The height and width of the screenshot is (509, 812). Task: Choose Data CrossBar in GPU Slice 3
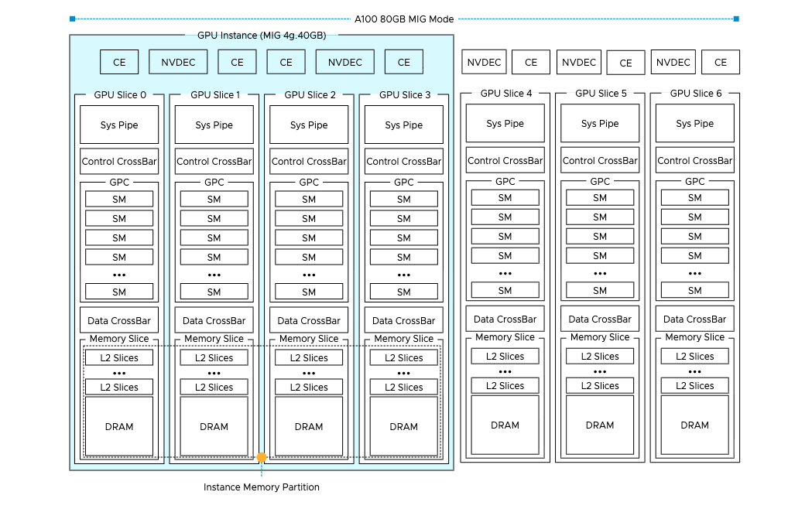(x=404, y=320)
